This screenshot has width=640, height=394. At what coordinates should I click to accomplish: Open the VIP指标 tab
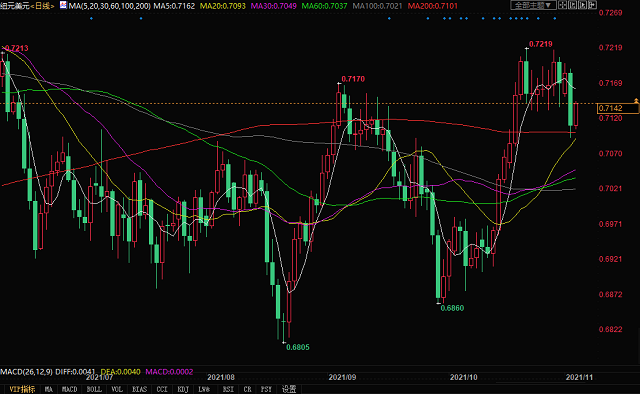(x=22, y=389)
